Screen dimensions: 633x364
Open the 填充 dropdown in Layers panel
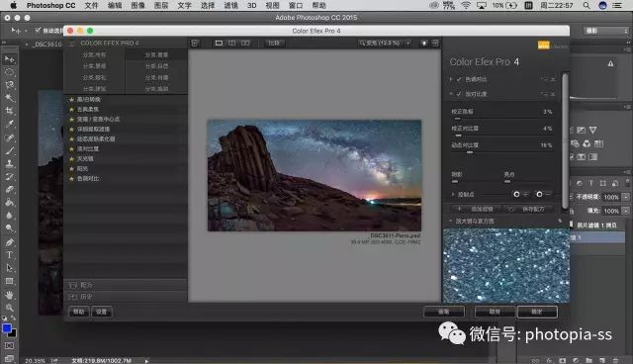(x=626, y=211)
